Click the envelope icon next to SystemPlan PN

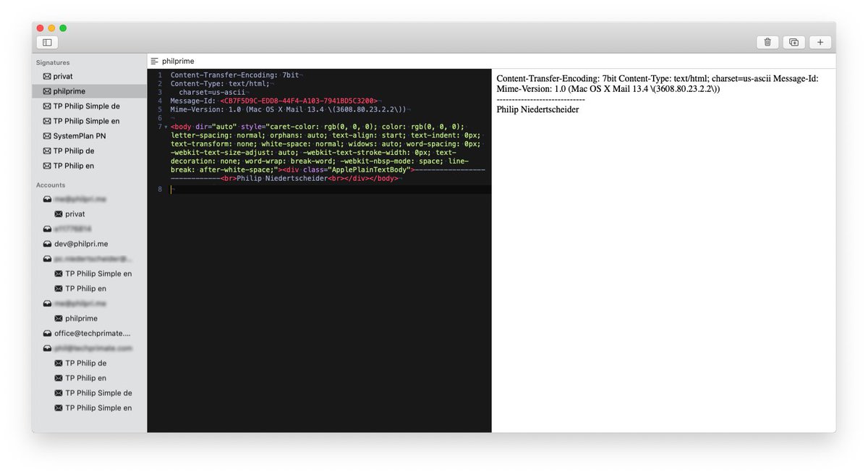(x=47, y=136)
